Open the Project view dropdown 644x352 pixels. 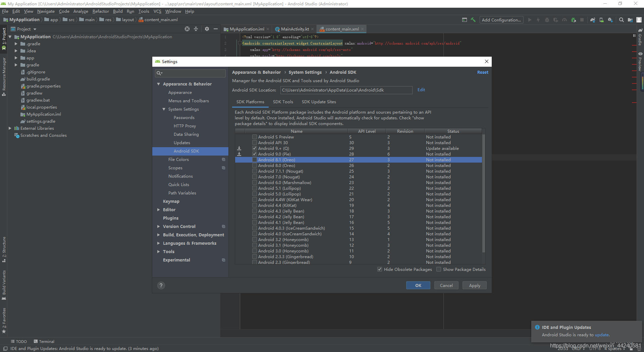23,29
